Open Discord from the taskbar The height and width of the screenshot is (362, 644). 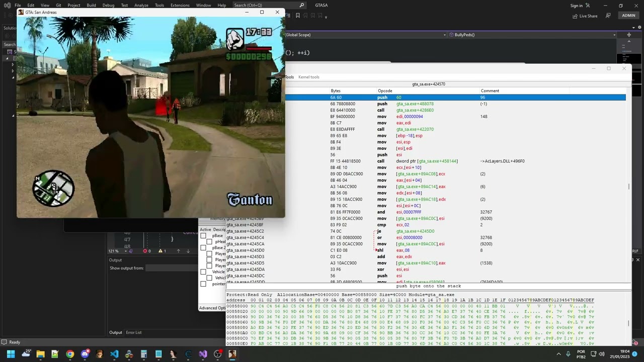click(85, 354)
